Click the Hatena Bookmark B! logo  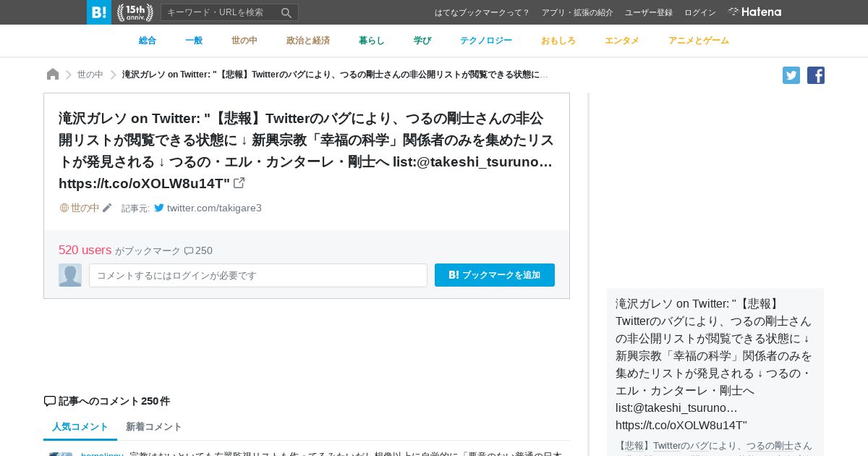point(99,12)
